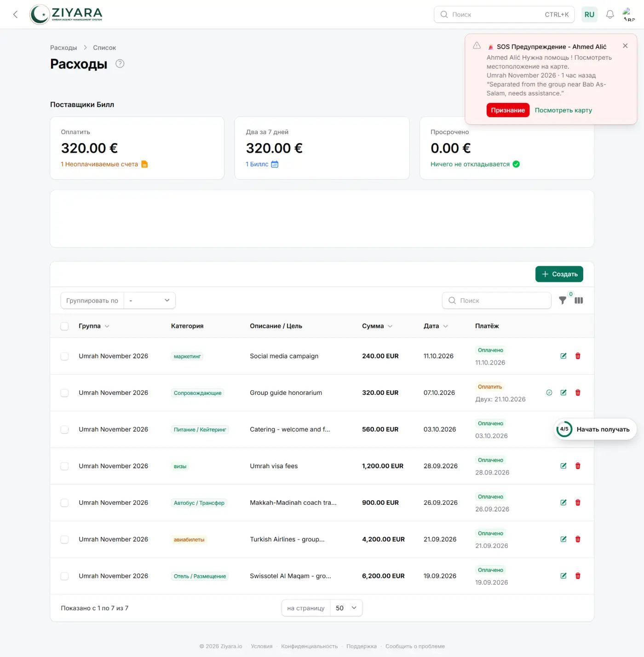Sort by the Дата column
Screen dimensions: 644x657
436,326
